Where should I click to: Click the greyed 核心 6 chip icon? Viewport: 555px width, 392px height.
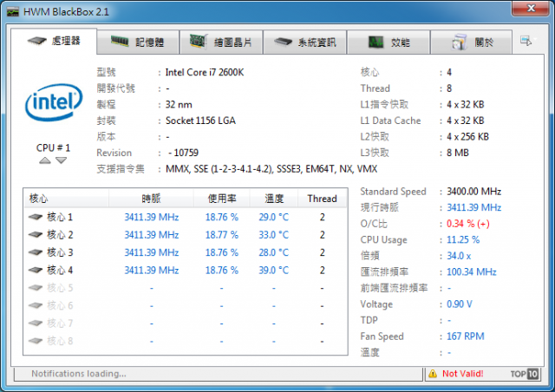click(36, 305)
